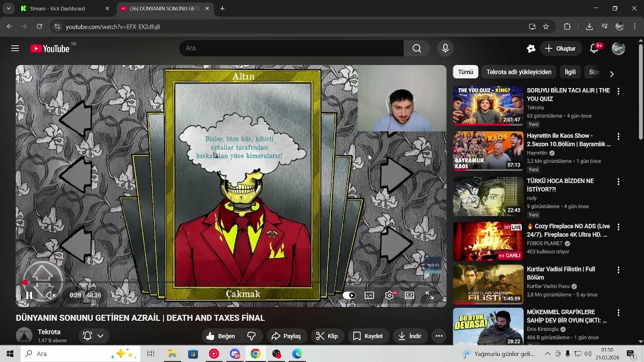Open YouTube notifications bell
This screenshot has width=644, height=362.
pos(594,49)
